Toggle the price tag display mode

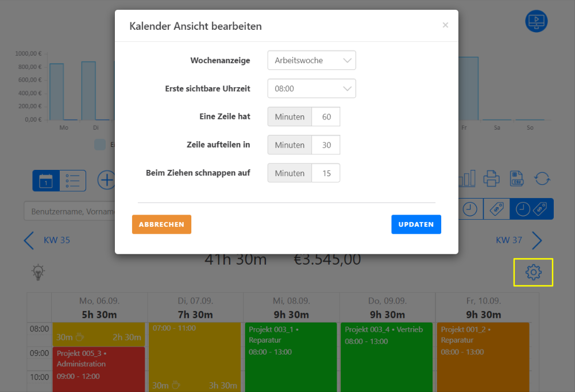(x=496, y=209)
